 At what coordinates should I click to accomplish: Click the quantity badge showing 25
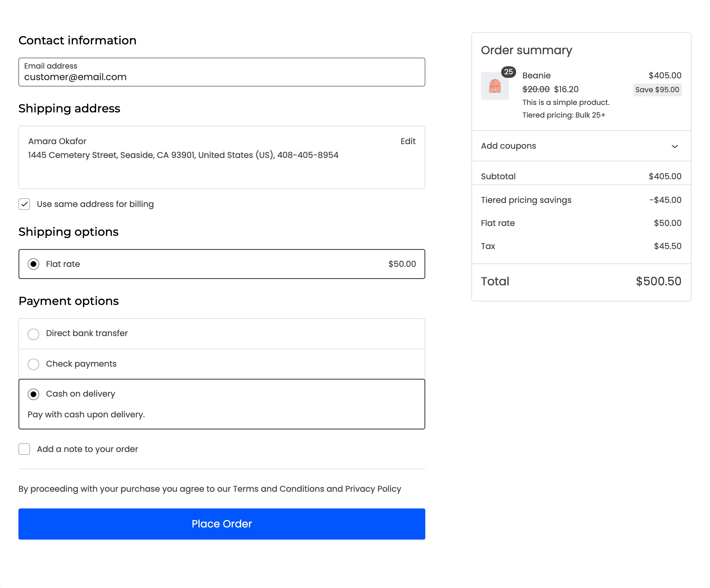tap(508, 72)
